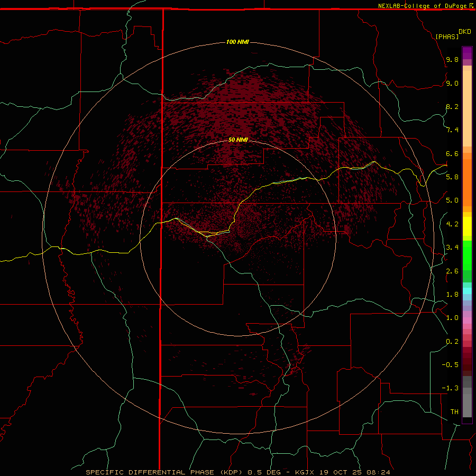Click the dark red segment of the color bar
The height and width of the screenshot is (476, 476).
click(x=467, y=361)
